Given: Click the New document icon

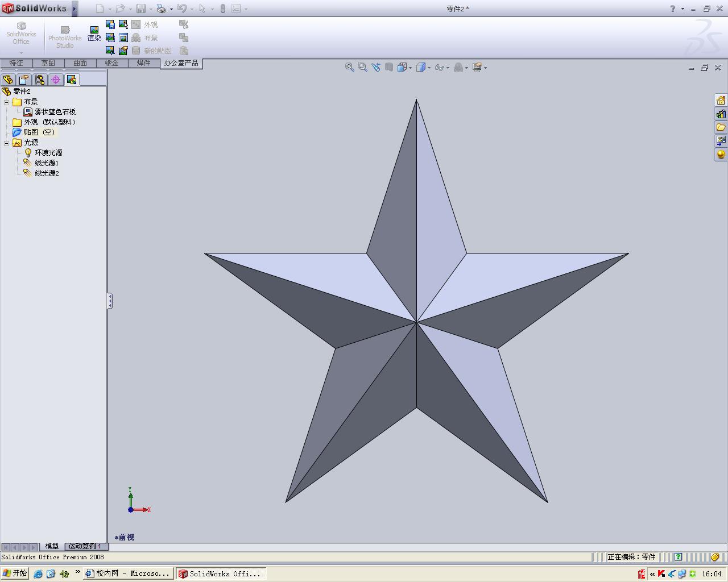Looking at the screenshot, I should (100, 9).
